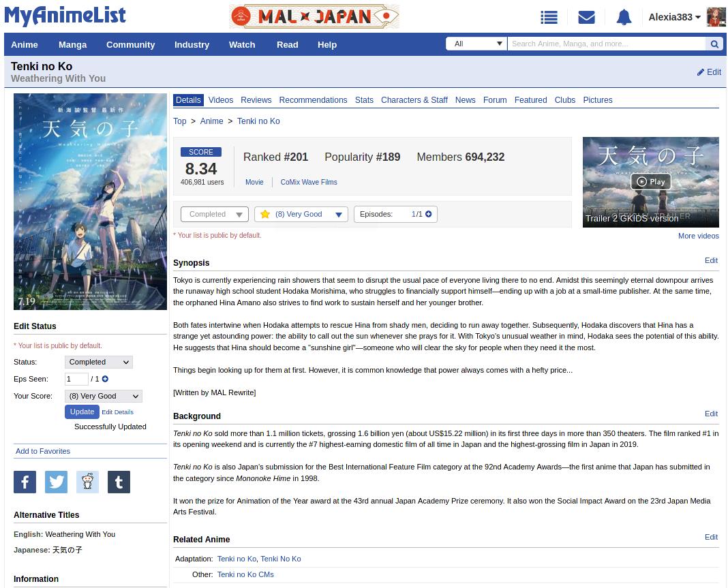
Task: Click Edit next to Background
Action: (x=711, y=414)
